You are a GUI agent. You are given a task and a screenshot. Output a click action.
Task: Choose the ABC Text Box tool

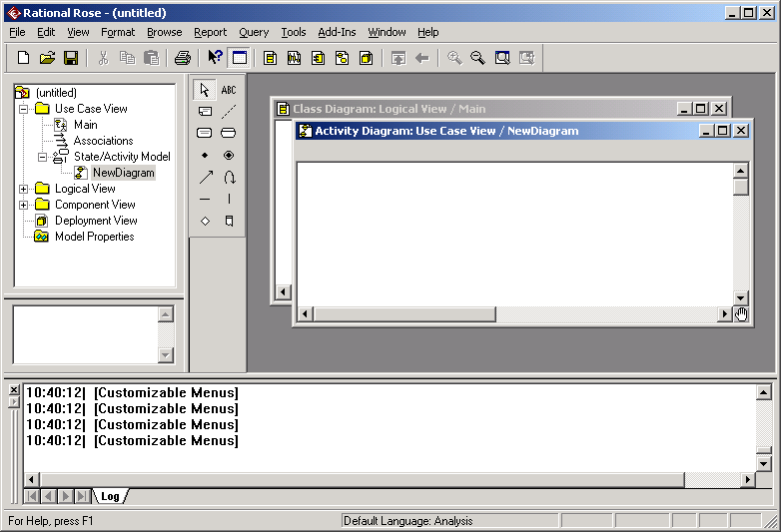click(x=229, y=90)
